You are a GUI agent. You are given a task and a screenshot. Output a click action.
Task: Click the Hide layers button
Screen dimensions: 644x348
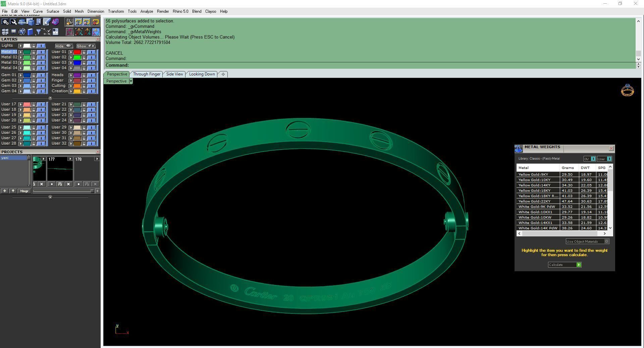click(63, 46)
